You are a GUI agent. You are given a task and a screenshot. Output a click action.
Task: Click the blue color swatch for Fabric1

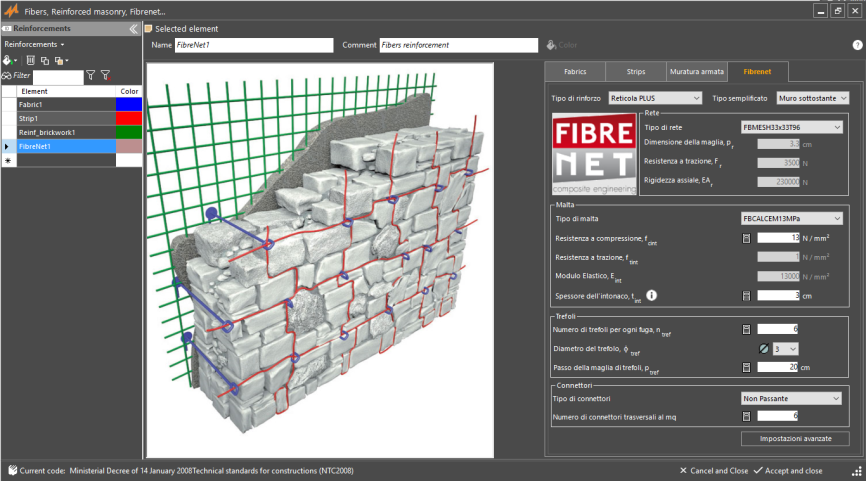pyautogui.click(x=129, y=104)
